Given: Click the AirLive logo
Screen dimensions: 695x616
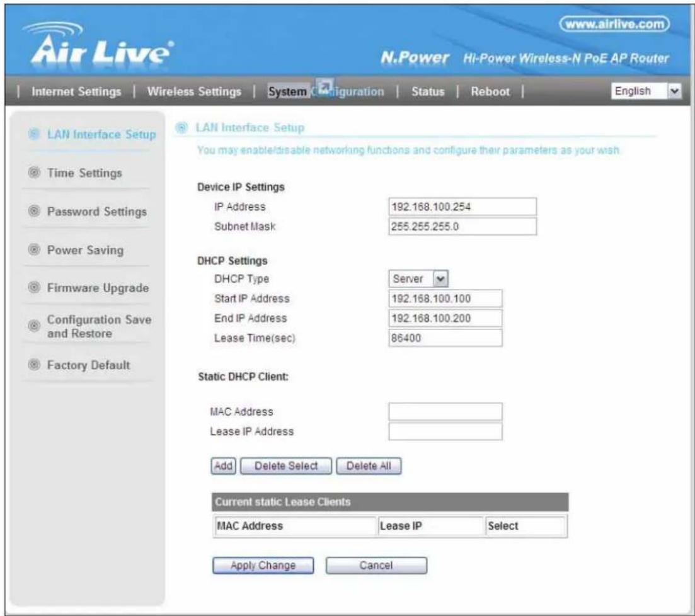Looking at the screenshot, I should coord(98,44).
